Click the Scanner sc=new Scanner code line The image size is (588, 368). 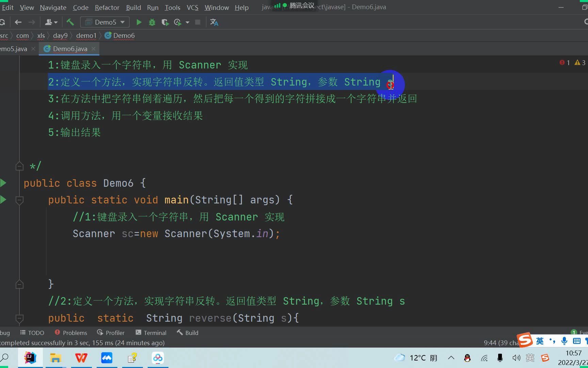coord(176,234)
